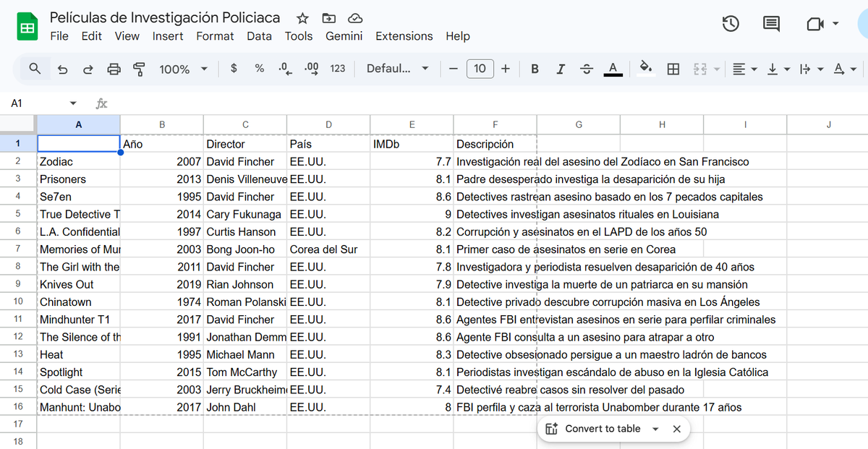
Task: Select cell containing Knives Out
Action: pyautogui.click(x=78, y=284)
